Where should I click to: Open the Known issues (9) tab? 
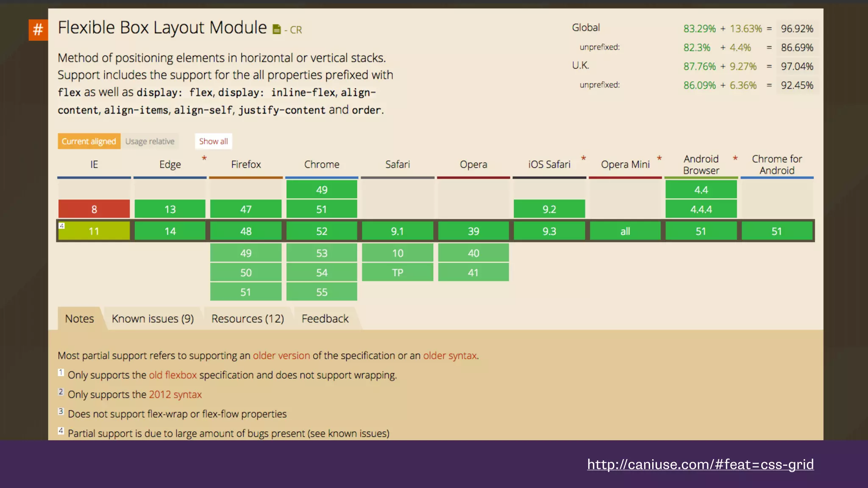[x=153, y=319]
